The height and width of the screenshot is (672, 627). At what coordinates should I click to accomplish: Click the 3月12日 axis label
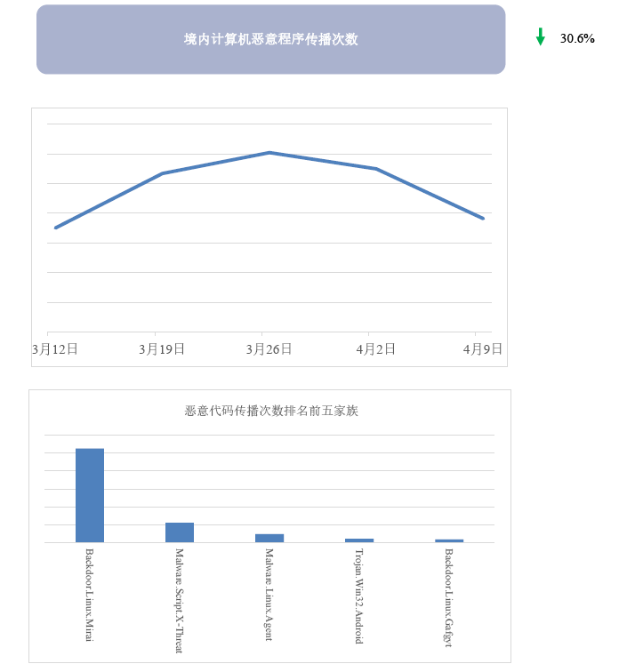(55, 349)
